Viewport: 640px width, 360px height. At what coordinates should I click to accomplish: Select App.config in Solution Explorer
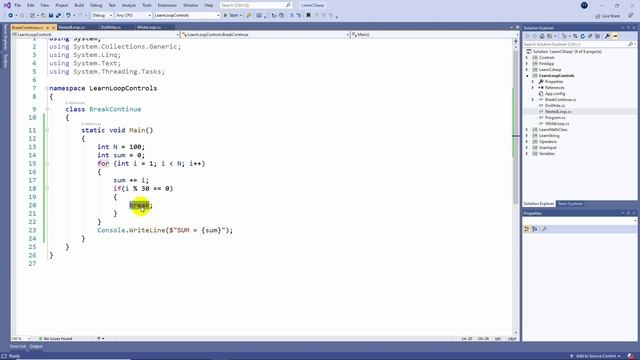(555, 93)
